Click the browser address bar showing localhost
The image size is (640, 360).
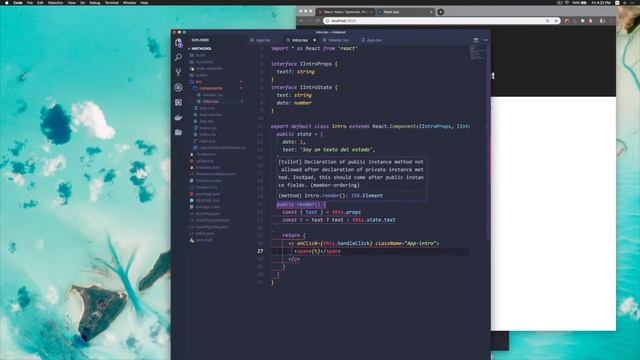coord(442,20)
